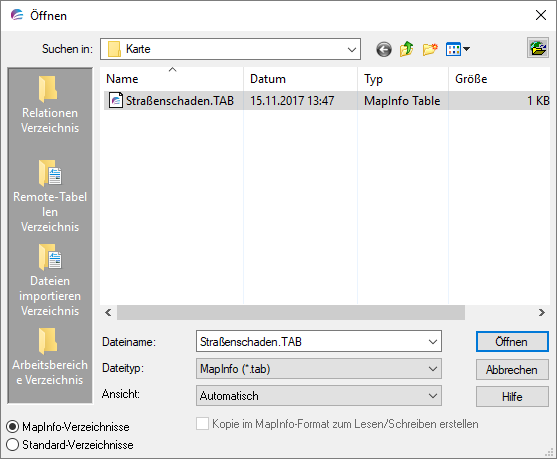Go back to the last visited folder
This screenshot has height=459, width=557.
click(384, 49)
